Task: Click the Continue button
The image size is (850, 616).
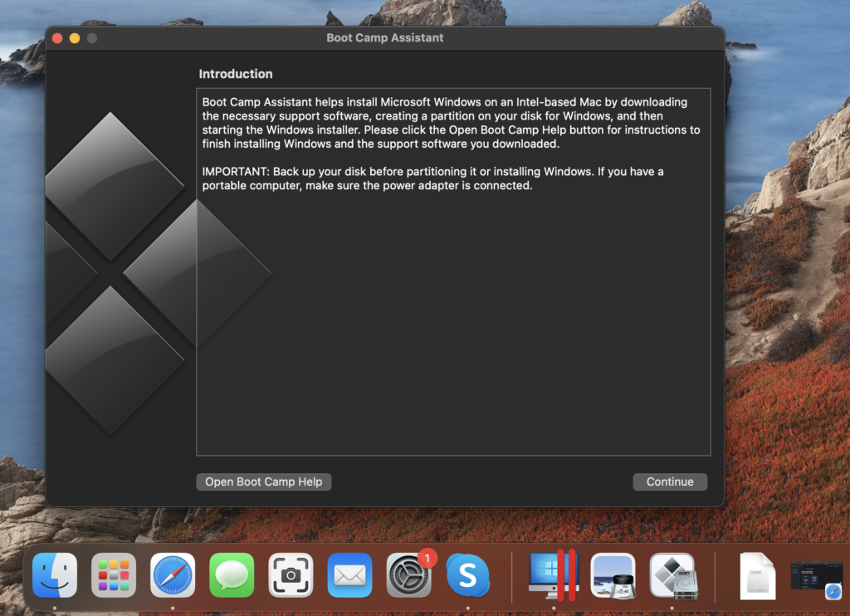Action: point(670,482)
